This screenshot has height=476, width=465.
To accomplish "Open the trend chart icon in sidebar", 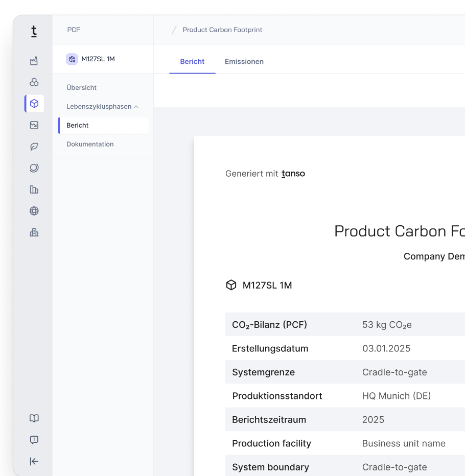I will (x=34, y=125).
